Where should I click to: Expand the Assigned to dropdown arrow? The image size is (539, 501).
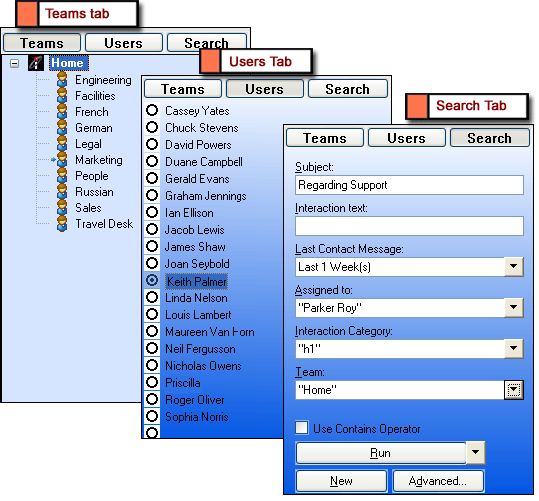[x=514, y=307]
